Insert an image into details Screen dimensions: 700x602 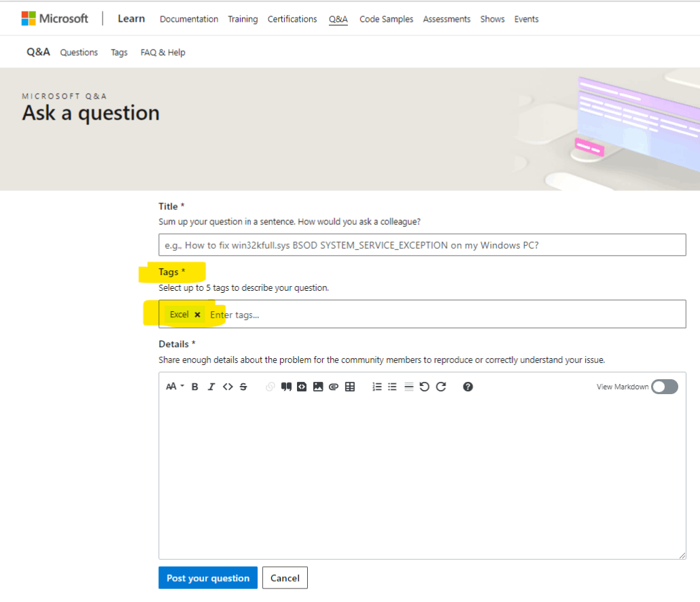pyautogui.click(x=318, y=387)
